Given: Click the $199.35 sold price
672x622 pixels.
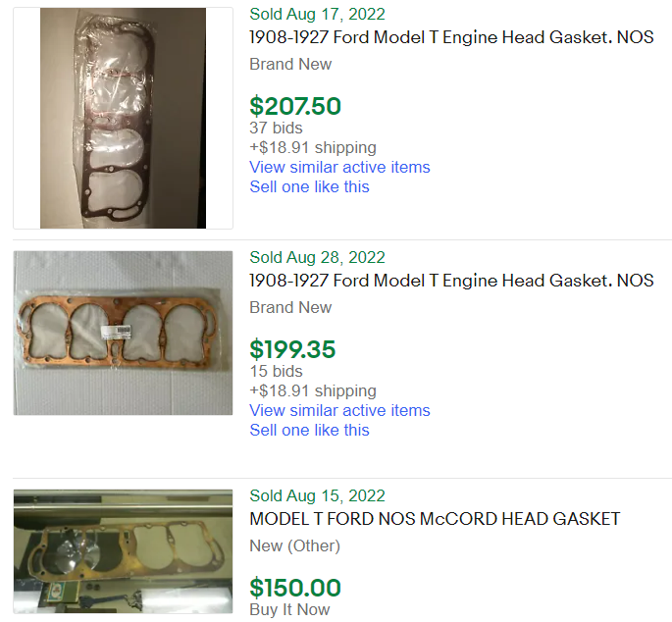Looking at the screenshot, I should click(292, 348).
